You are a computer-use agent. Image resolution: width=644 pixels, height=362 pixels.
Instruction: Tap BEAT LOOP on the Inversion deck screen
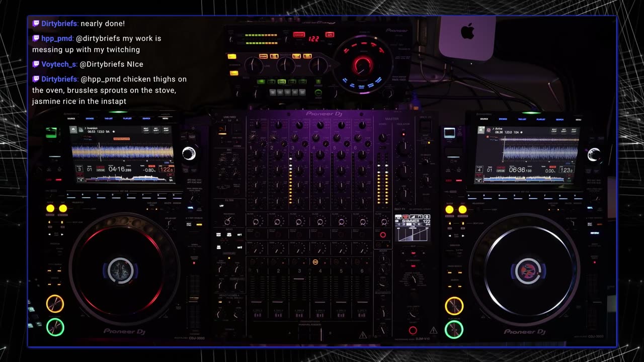[146, 130]
